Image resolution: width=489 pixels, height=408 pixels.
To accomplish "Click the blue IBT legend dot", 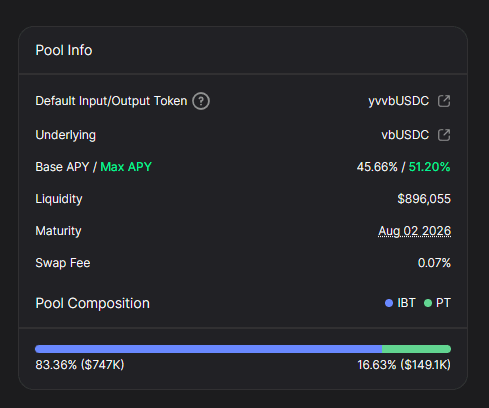I will point(389,303).
